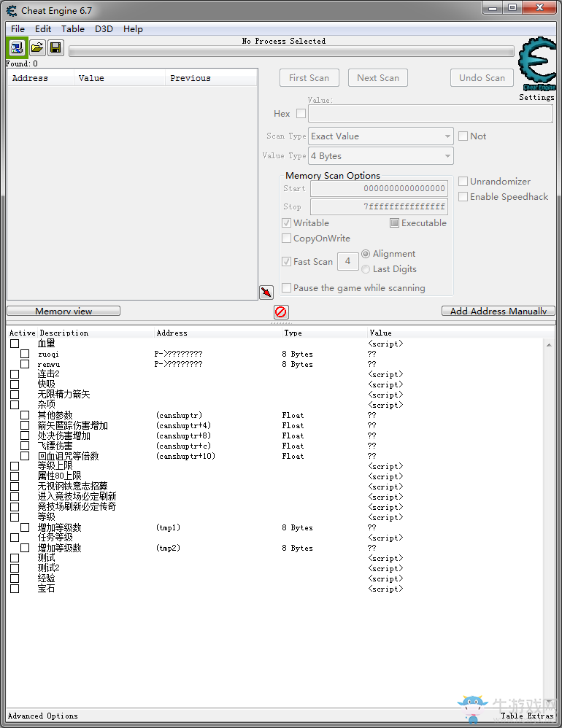Screen dimensions: 562x728
Task: Toggle the Fast Scan checkbox
Action: tap(287, 261)
